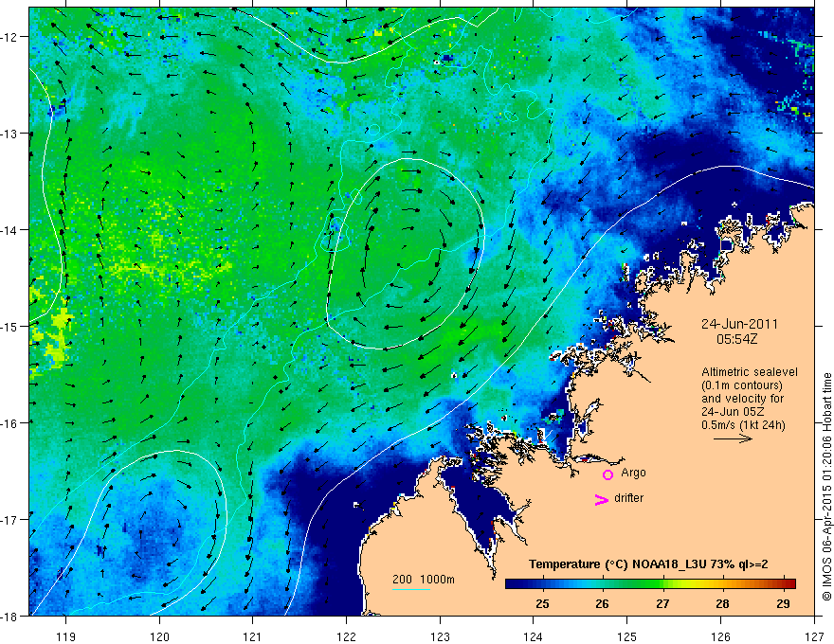
Task: Click the color bar value 27
Action: [x=662, y=604]
